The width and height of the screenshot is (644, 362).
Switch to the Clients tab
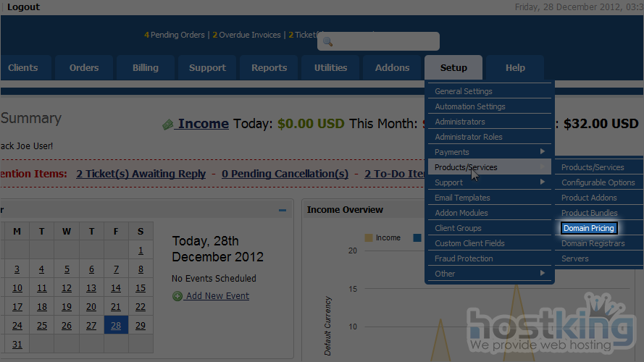point(23,68)
